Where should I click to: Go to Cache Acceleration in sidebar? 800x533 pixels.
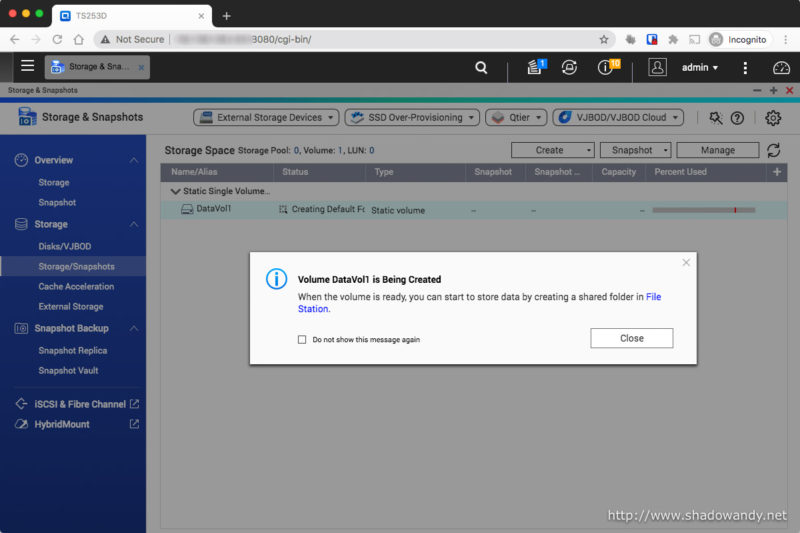coord(76,286)
